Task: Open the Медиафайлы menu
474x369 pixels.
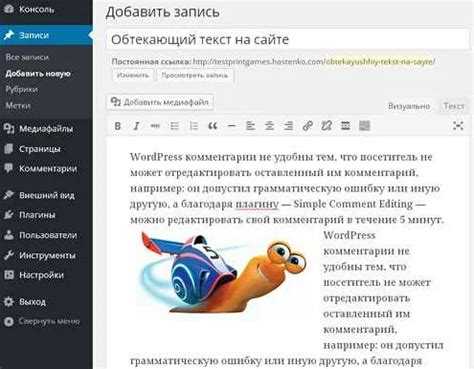Action: point(46,129)
